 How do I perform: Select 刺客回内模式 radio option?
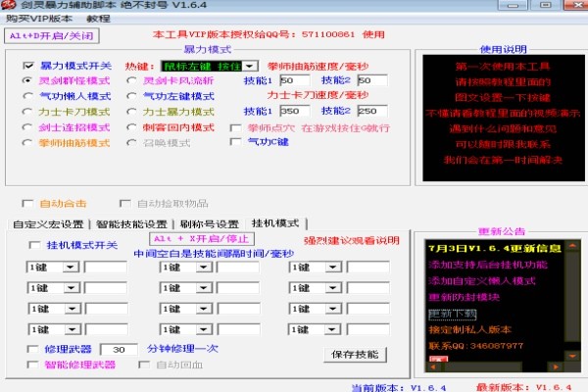(x=133, y=127)
